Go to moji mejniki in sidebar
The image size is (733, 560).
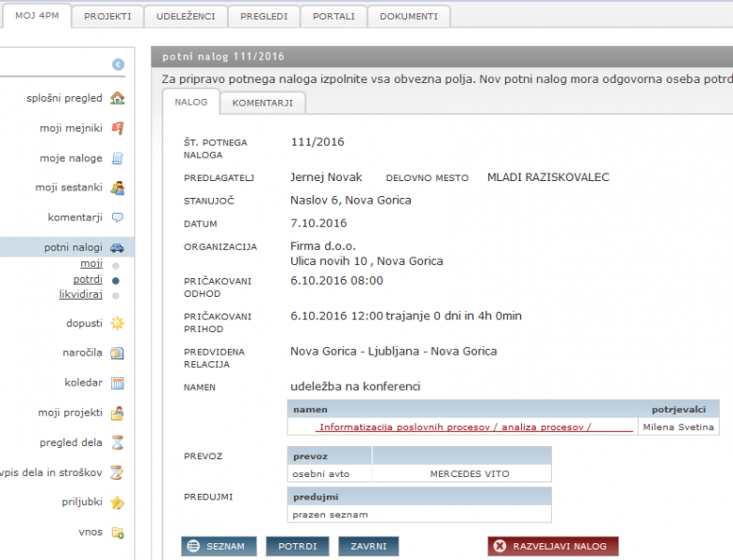point(71,128)
